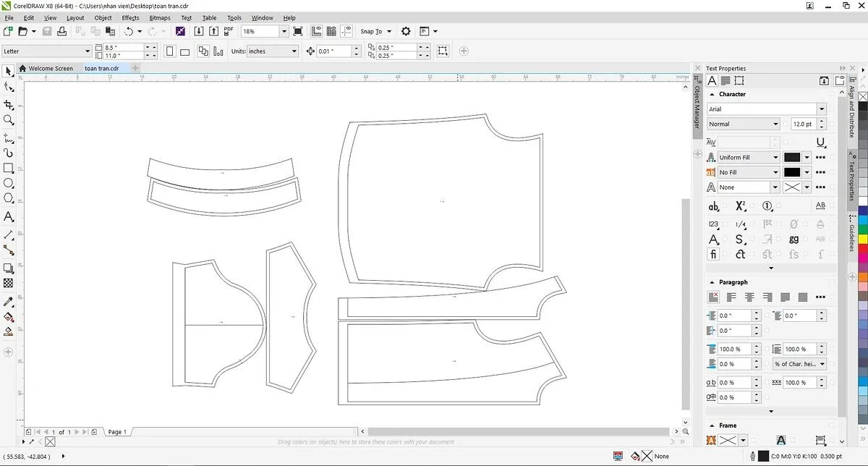Open the Options gear icon
The height and width of the screenshot is (466, 868).
pos(406,31)
